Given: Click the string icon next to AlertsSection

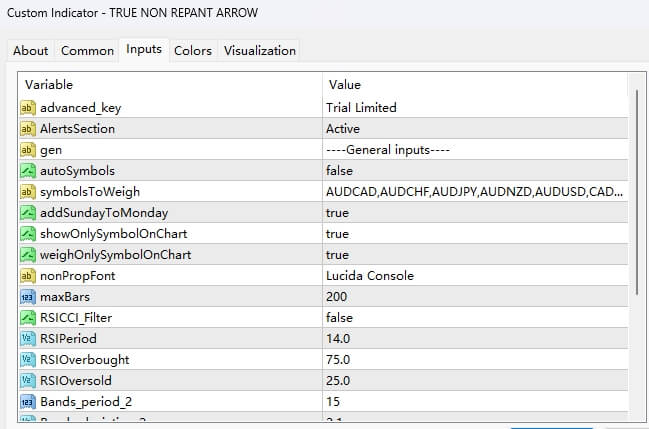Looking at the screenshot, I should [27, 129].
